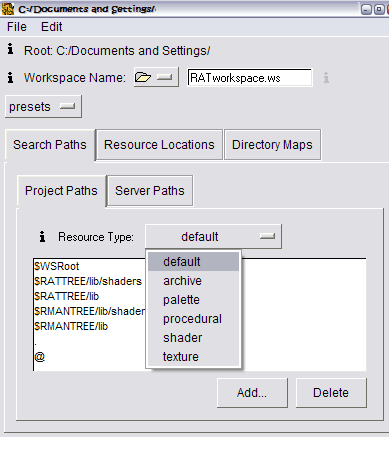The image size is (389, 450).
Task: Choose procedural in the dropdown list
Action: click(x=192, y=319)
